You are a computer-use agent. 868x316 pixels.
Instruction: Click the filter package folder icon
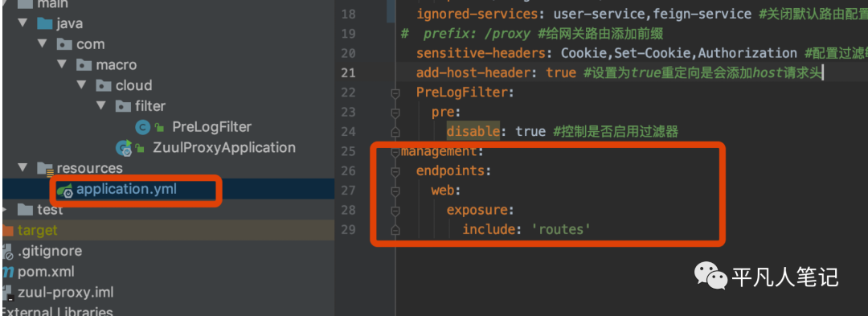point(122,105)
